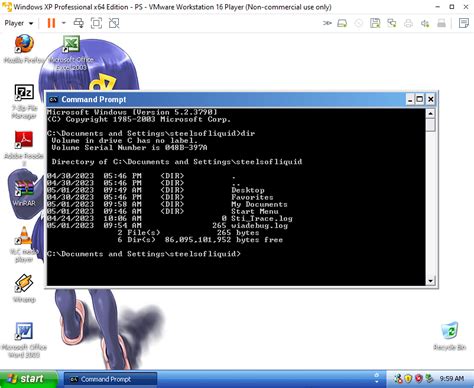Click the VMware stretch arrows device-bar icon
The image size is (474, 388).
click(x=327, y=23)
